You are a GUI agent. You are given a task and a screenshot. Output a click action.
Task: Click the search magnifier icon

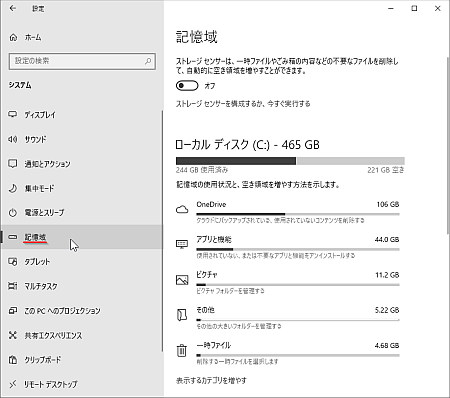(x=148, y=61)
